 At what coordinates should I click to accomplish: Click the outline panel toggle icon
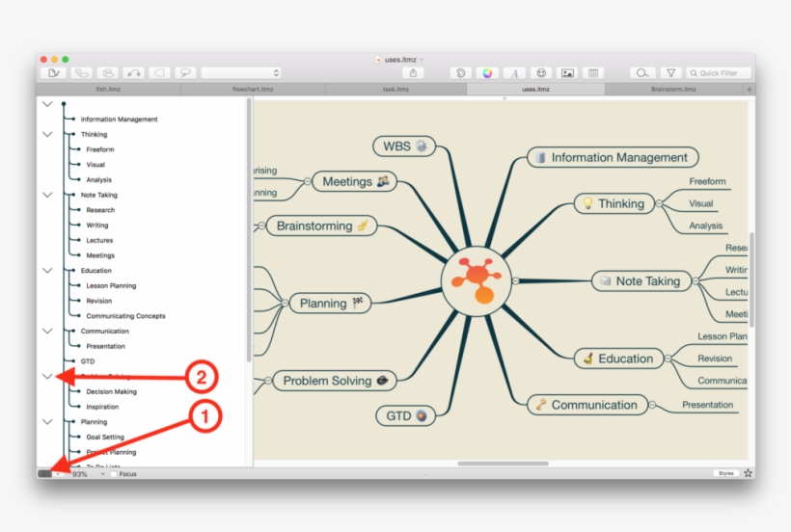click(45, 473)
